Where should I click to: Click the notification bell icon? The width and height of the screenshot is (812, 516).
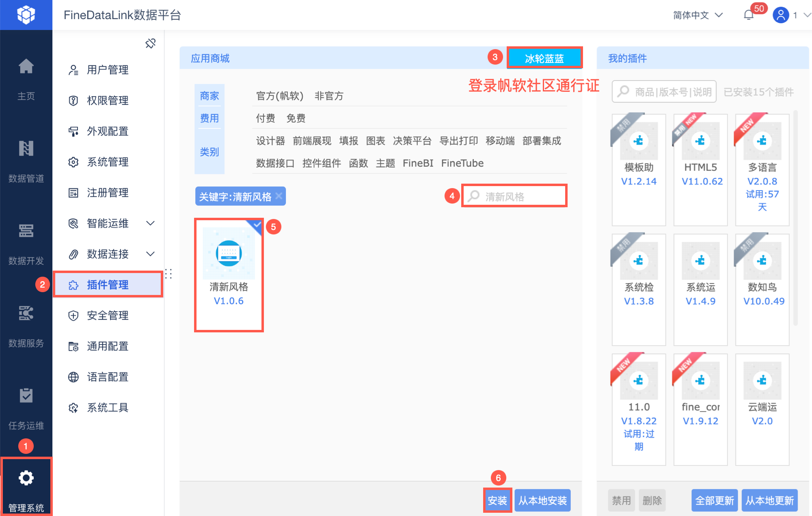click(x=748, y=15)
